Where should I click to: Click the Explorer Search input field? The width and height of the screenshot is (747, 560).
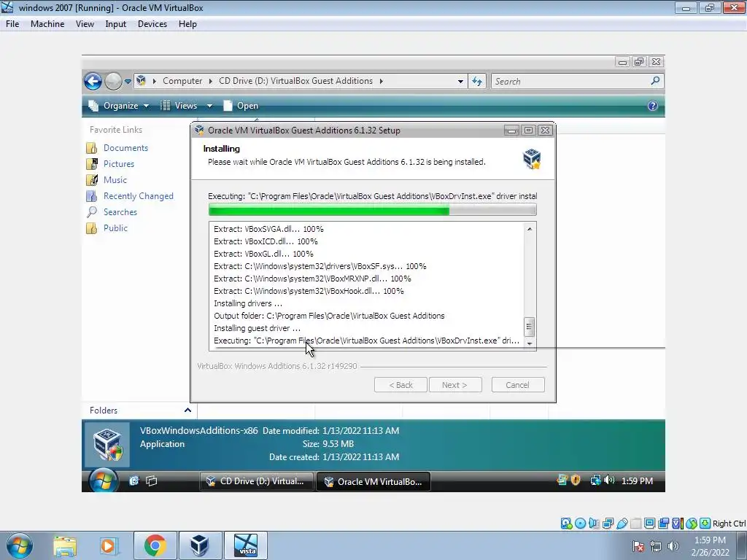(570, 82)
